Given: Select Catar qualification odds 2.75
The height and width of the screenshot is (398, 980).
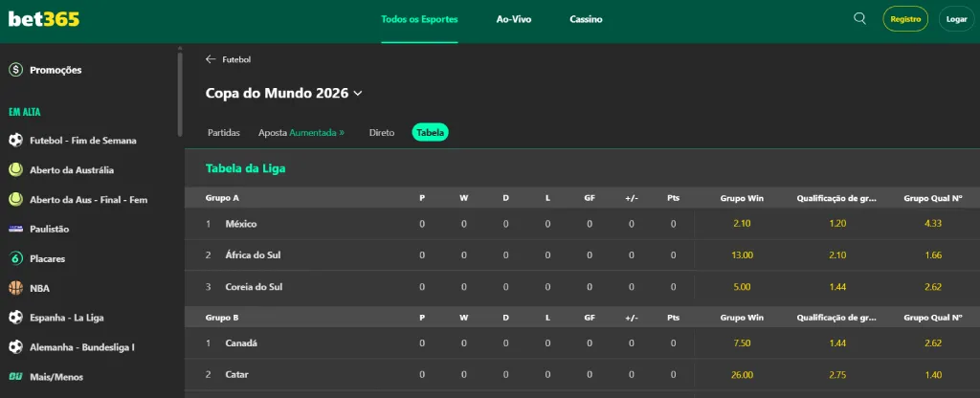Looking at the screenshot, I should click(836, 375).
